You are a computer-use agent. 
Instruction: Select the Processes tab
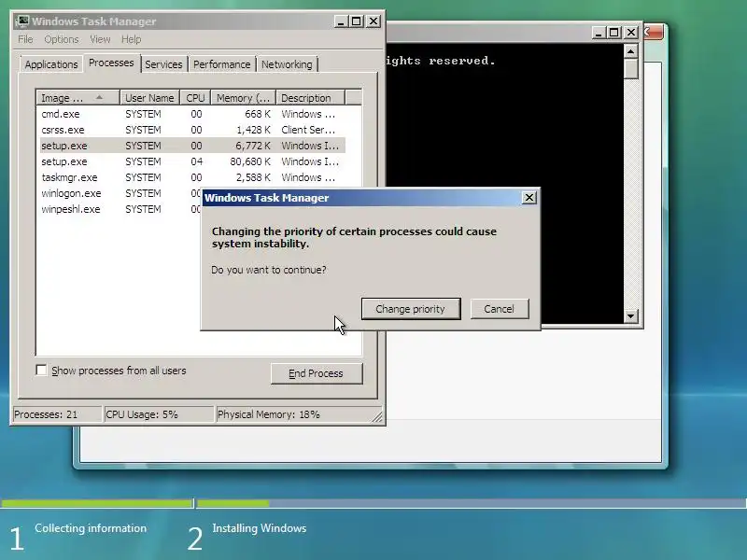point(111,63)
